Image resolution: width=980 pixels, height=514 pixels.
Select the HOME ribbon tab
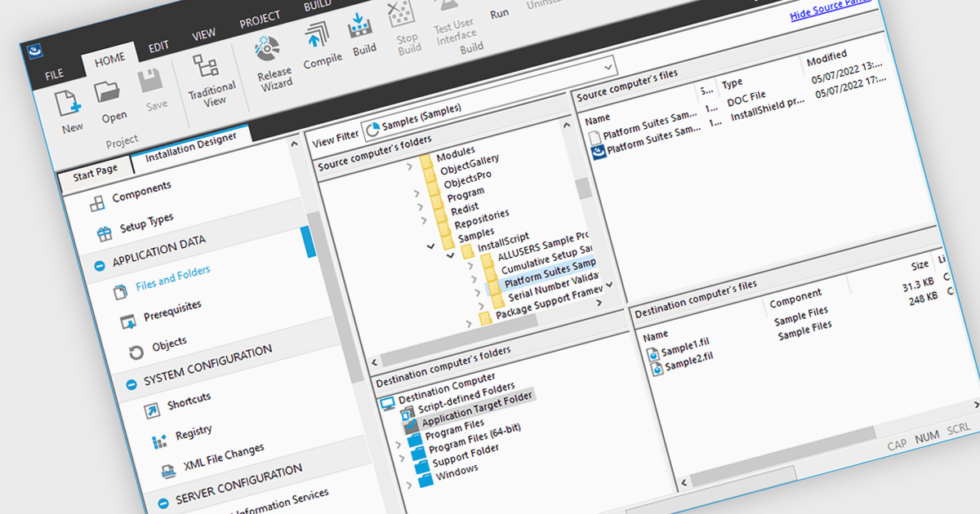109,59
